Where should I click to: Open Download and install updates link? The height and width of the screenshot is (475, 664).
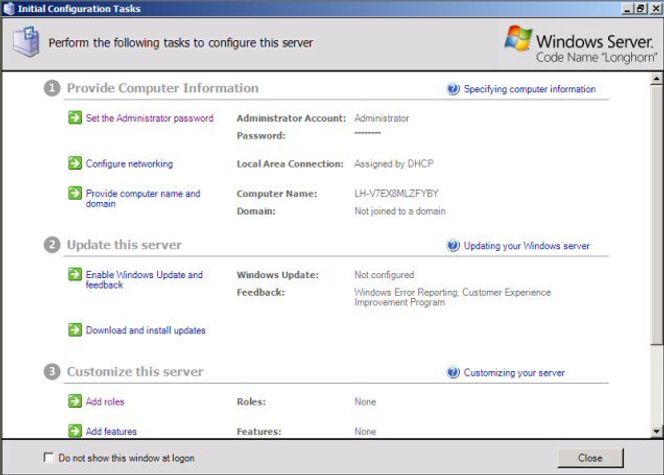[x=145, y=330]
